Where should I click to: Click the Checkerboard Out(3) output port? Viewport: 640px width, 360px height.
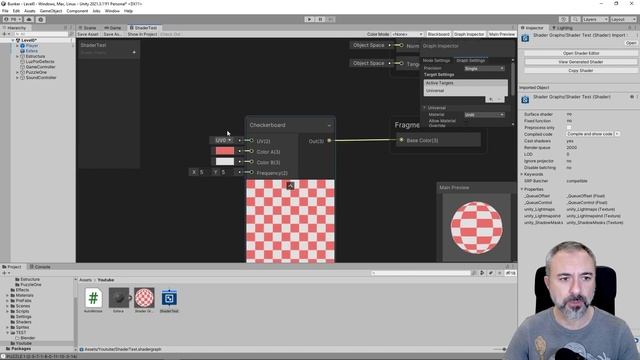pyautogui.click(x=329, y=141)
